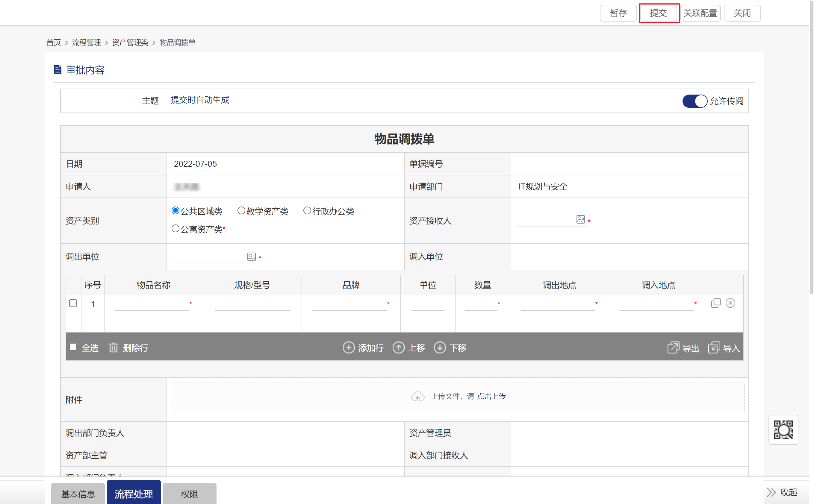Click the 点击上传 upload link
This screenshot has width=814, height=504.
[x=491, y=396]
